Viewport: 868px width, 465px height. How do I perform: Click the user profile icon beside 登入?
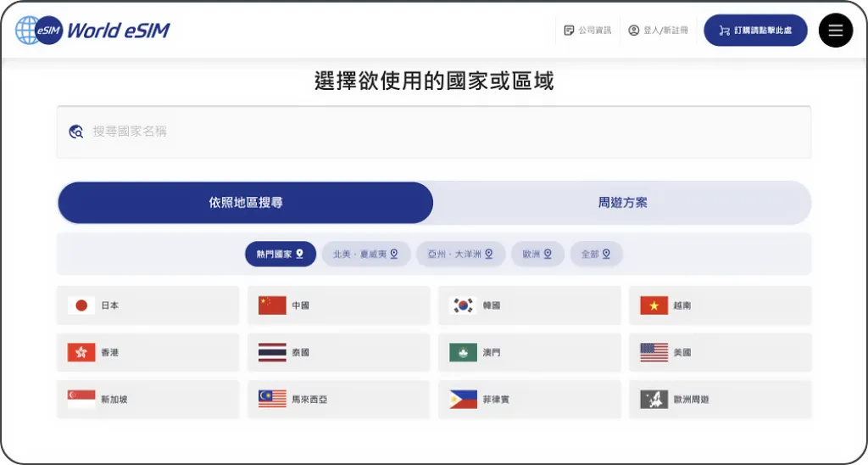pos(634,31)
